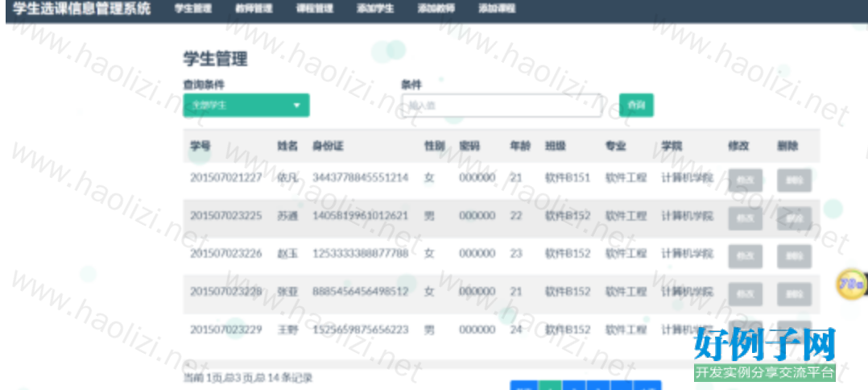Click 删除 in the 苏通 row
This screenshot has height=390, width=868.
[794, 218]
